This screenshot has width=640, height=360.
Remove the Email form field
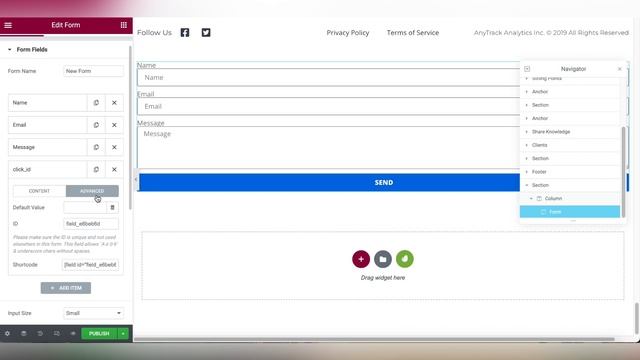(x=114, y=125)
